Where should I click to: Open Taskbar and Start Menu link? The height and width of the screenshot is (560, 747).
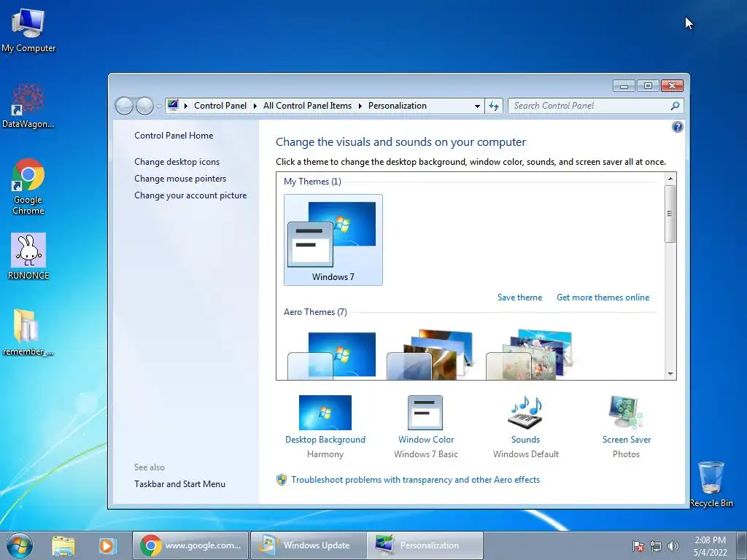pyautogui.click(x=179, y=484)
